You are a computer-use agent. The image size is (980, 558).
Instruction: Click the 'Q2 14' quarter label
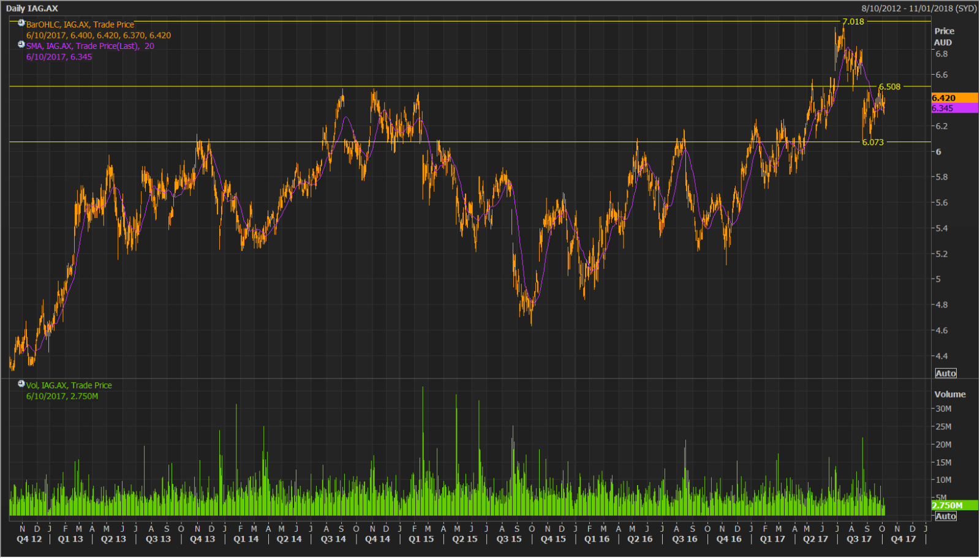click(x=289, y=540)
